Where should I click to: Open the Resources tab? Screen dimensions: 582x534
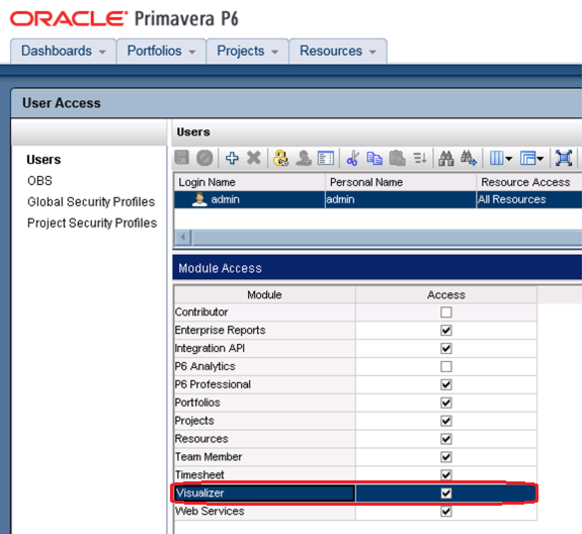click(338, 51)
